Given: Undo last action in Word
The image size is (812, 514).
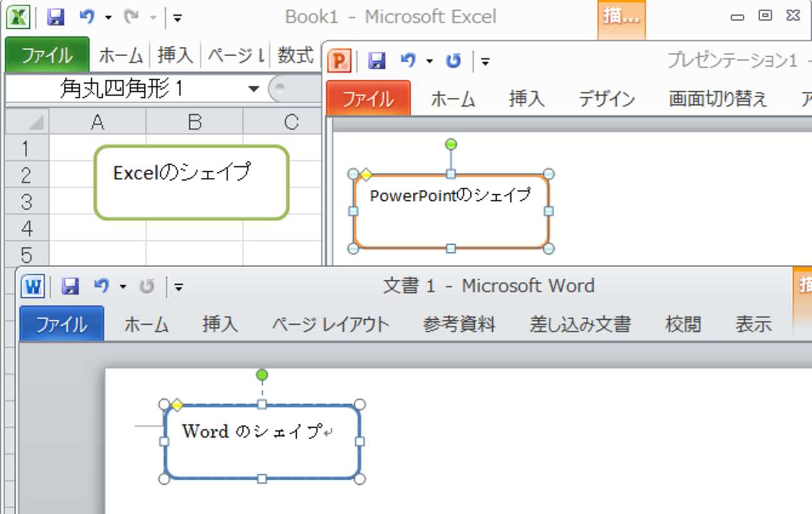Looking at the screenshot, I should pos(101,287).
